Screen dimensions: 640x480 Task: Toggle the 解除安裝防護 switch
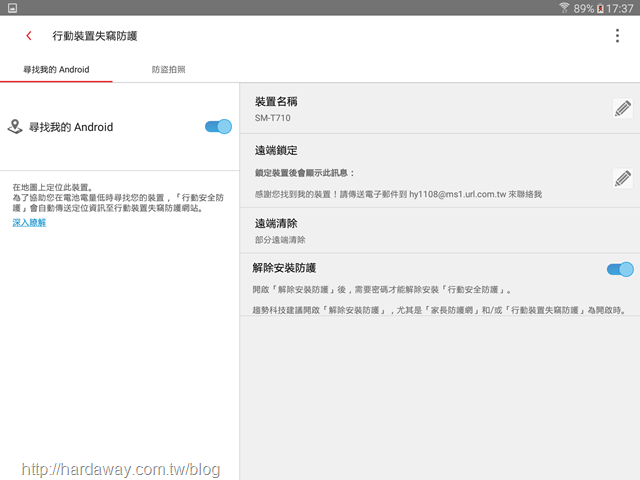[620, 269]
